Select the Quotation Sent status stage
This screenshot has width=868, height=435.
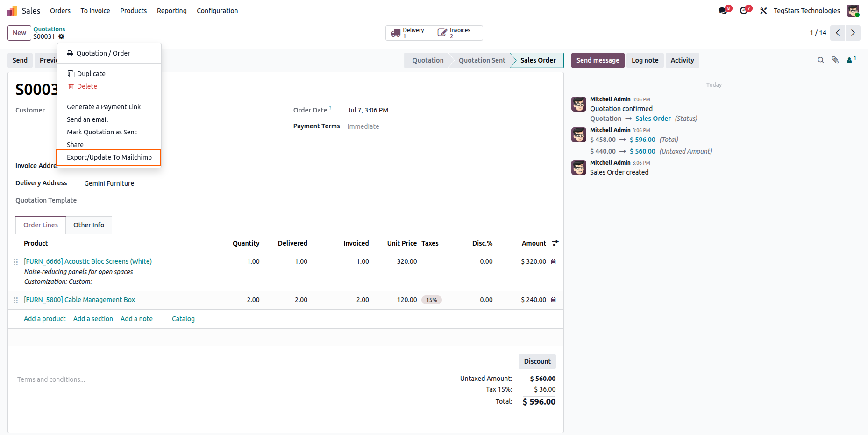[482, 60]
